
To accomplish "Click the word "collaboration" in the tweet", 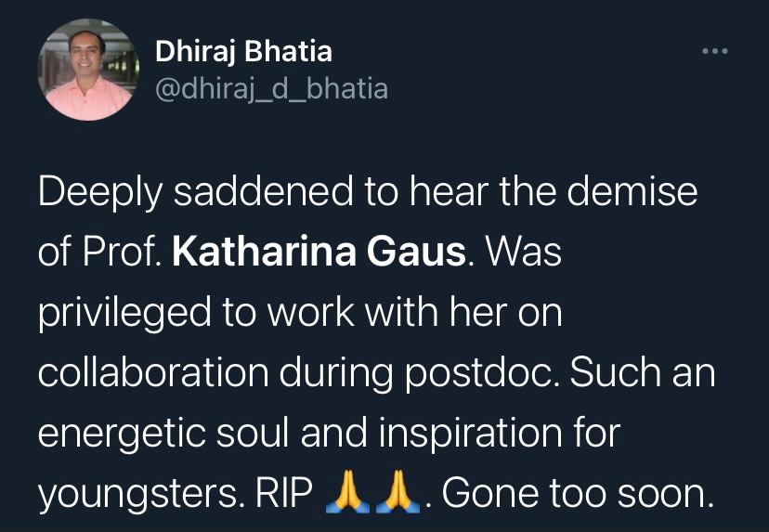I will tap(152, 374).
